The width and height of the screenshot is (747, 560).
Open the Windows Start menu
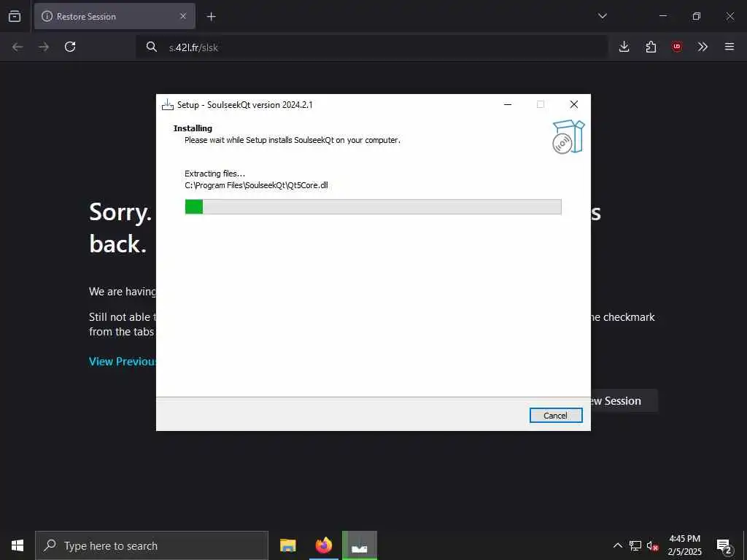(18, 545)
